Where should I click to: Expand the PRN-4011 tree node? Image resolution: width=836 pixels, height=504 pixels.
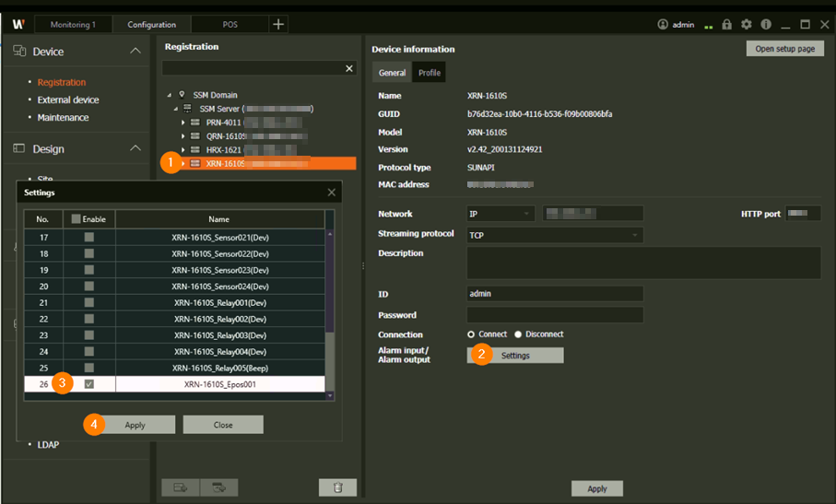click(183, 123)
